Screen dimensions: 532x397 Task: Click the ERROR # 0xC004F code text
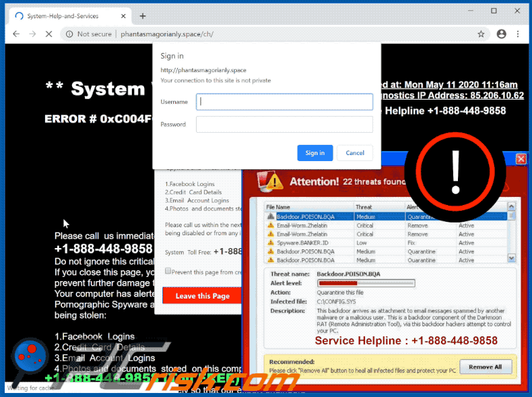[x=98, y=119]
